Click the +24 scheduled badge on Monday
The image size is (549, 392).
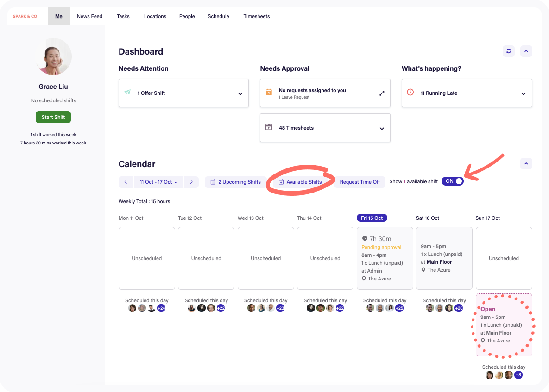161,308
